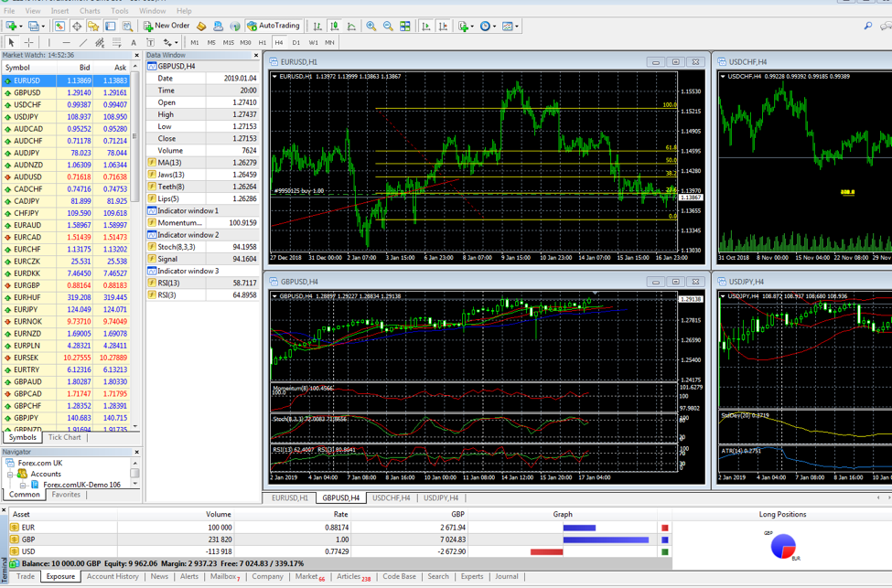The height and width of the screenshot is (588, 892).
Task: Click the red swatch in EUR row
Action: pyautogui.click(x=664, y=528)
